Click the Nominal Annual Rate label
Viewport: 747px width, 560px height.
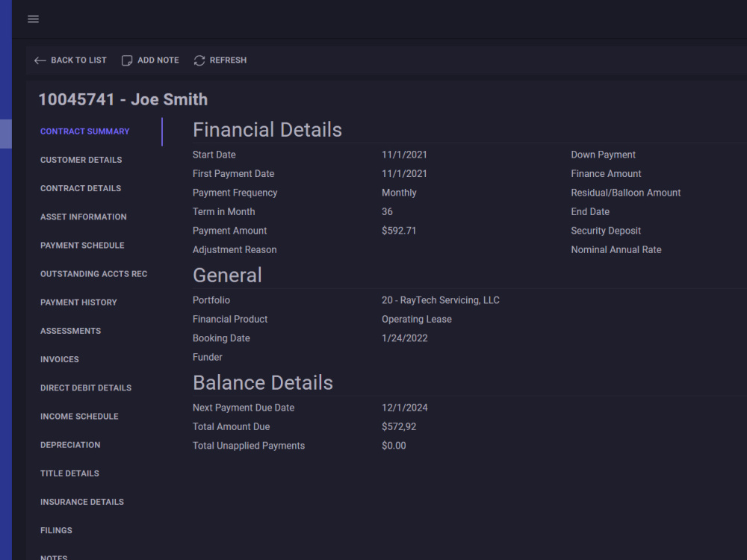click(x=616, y=250)
